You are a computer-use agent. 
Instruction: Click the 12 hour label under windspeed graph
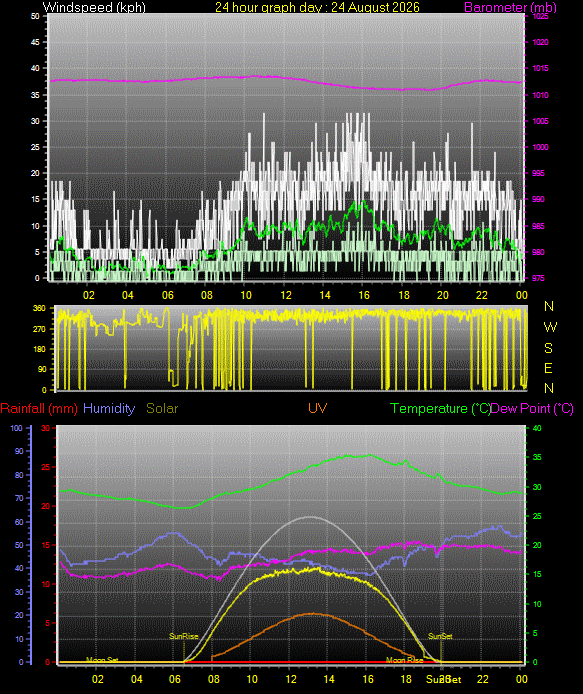(x=286, y=295)
